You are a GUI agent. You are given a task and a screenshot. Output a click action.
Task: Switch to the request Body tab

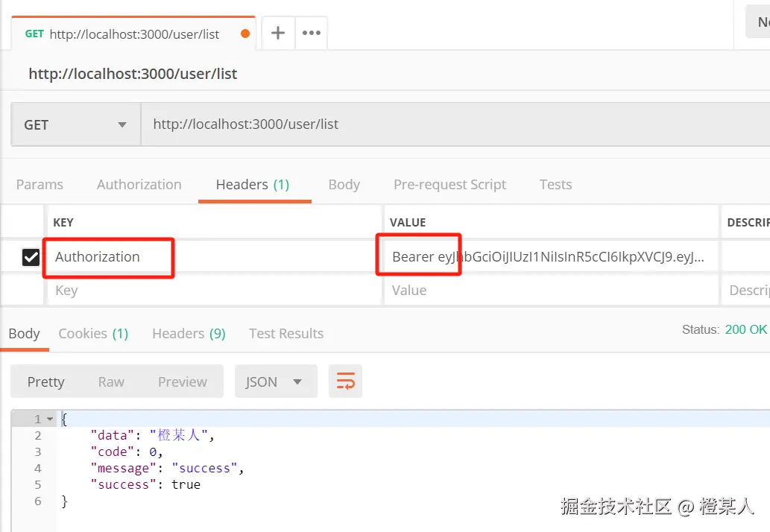344,185
